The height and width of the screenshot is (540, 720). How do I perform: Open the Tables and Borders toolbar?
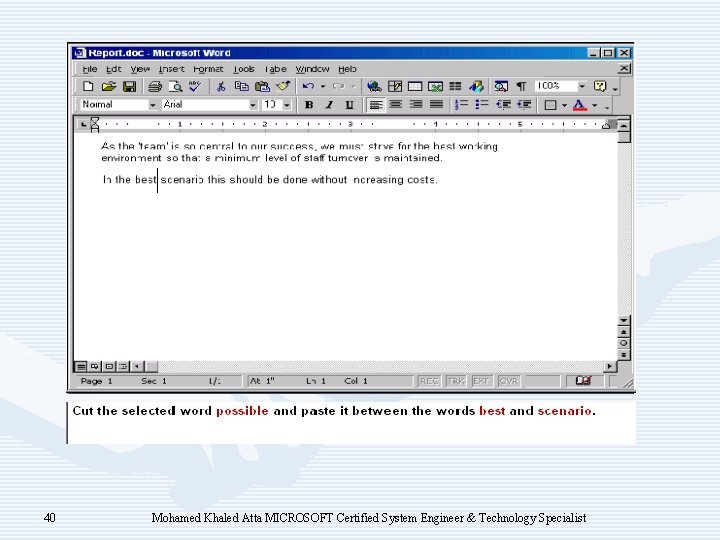point(395,86)
